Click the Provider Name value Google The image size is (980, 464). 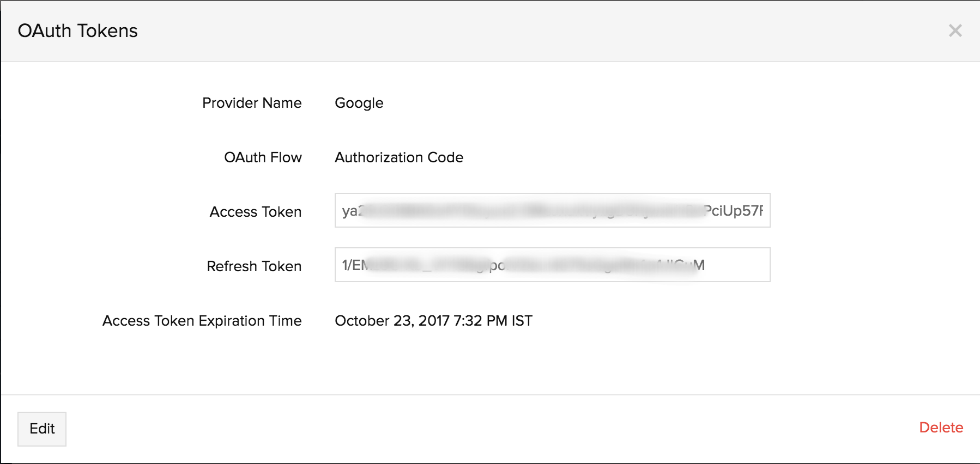point(359,103)
